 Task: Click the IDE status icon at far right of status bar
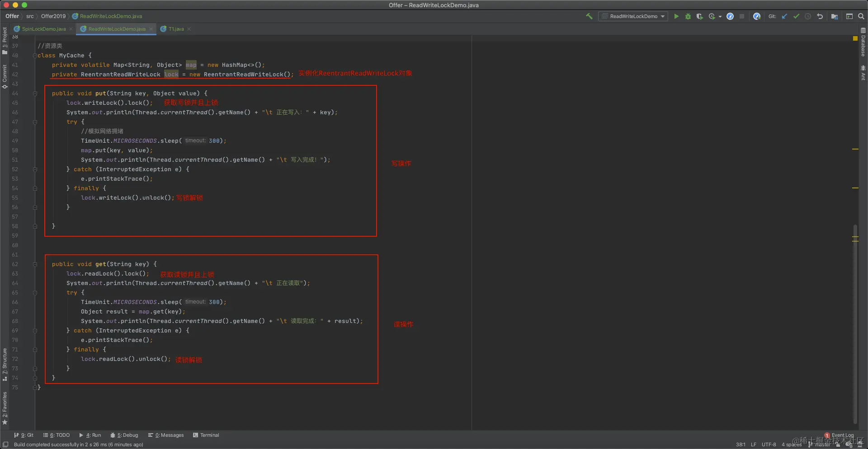860,444
